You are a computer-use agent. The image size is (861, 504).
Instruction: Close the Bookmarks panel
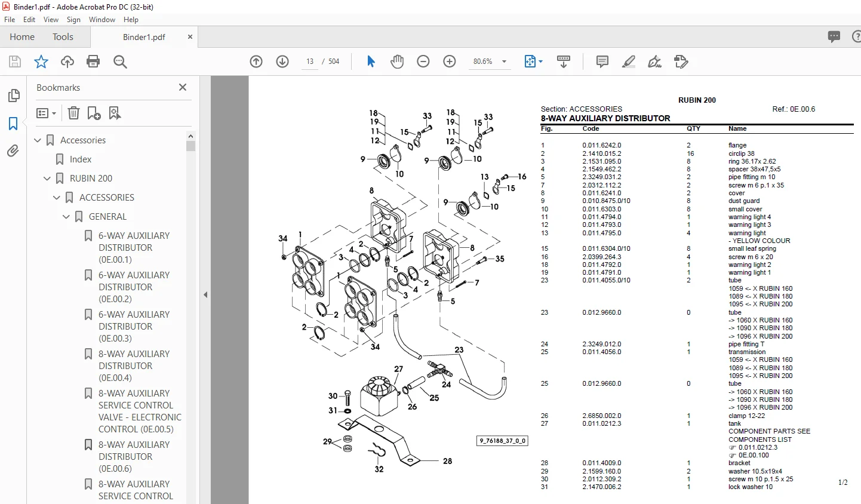pyautogui.click(x=183, y=87)
